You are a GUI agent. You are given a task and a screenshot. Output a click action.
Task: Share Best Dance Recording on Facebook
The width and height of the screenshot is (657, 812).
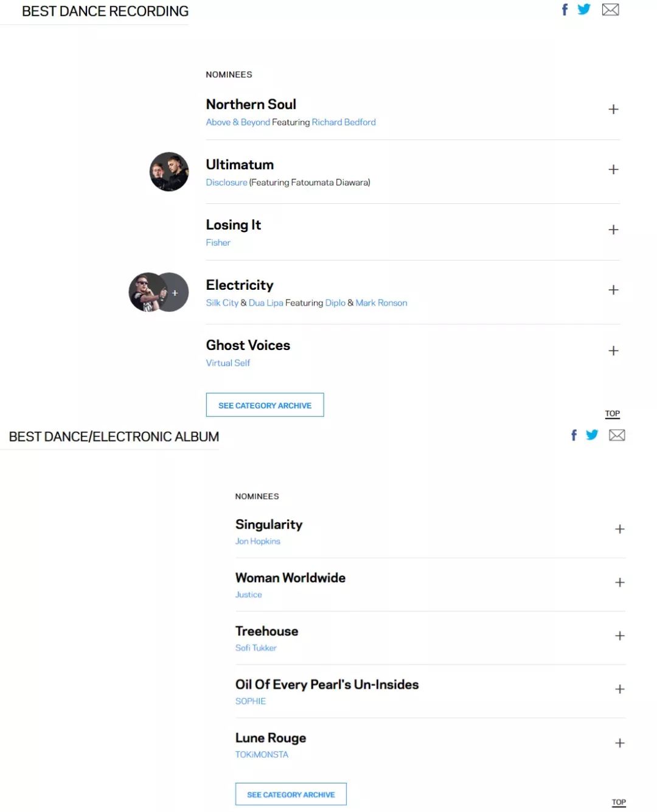coord(565,10)
